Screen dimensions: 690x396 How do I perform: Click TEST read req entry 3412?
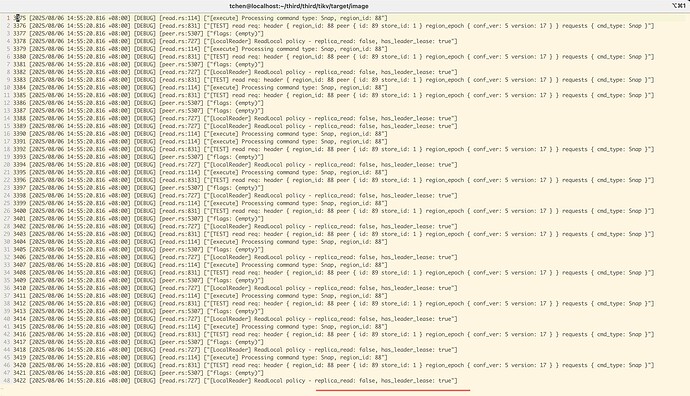coord(334,304)
